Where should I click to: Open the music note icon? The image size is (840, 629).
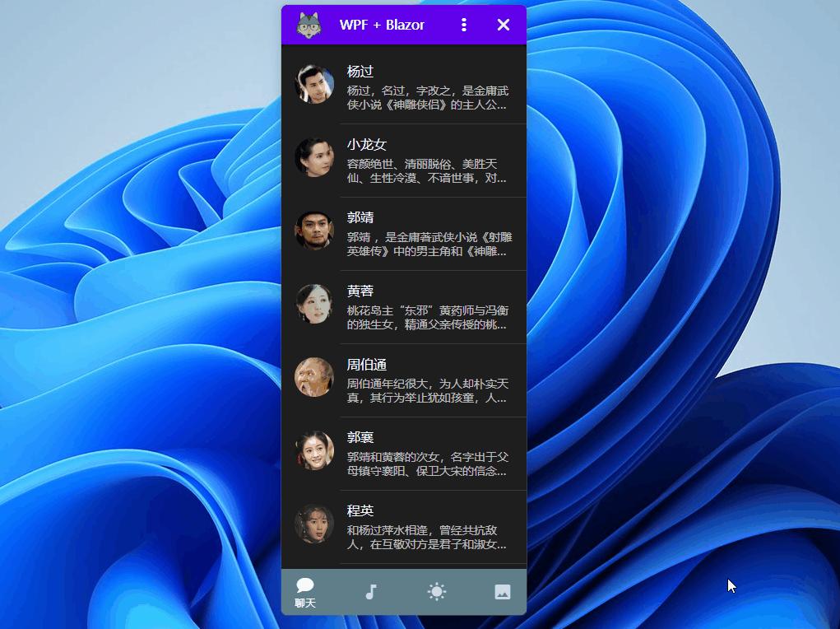tap(370, 590)
